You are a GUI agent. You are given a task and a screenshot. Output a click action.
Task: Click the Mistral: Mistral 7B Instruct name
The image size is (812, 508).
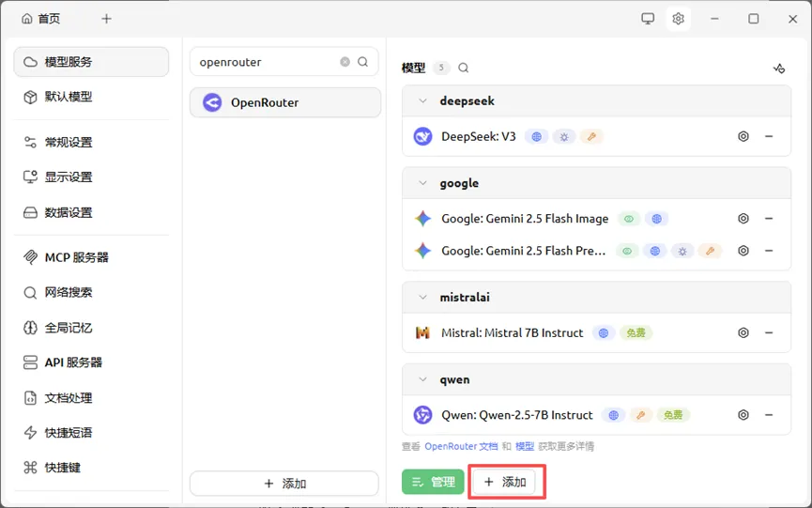(x=513, y=333)
